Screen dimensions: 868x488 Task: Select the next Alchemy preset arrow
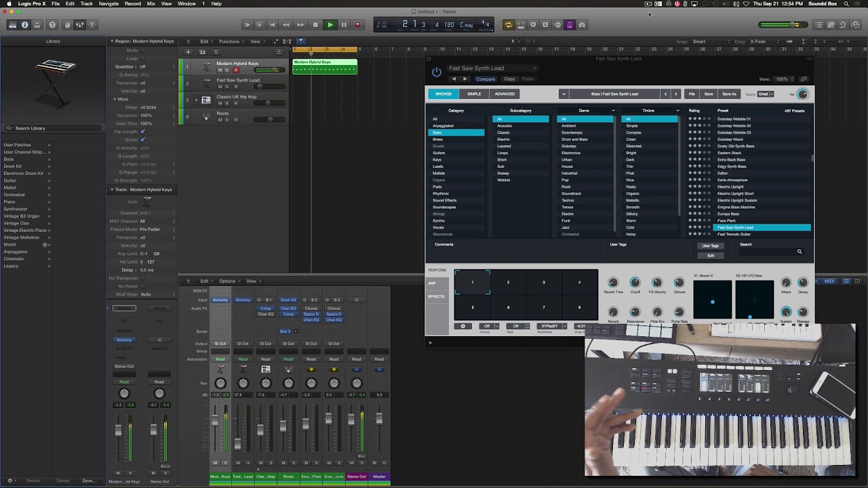pyautogui.click(x=675, y=94)
